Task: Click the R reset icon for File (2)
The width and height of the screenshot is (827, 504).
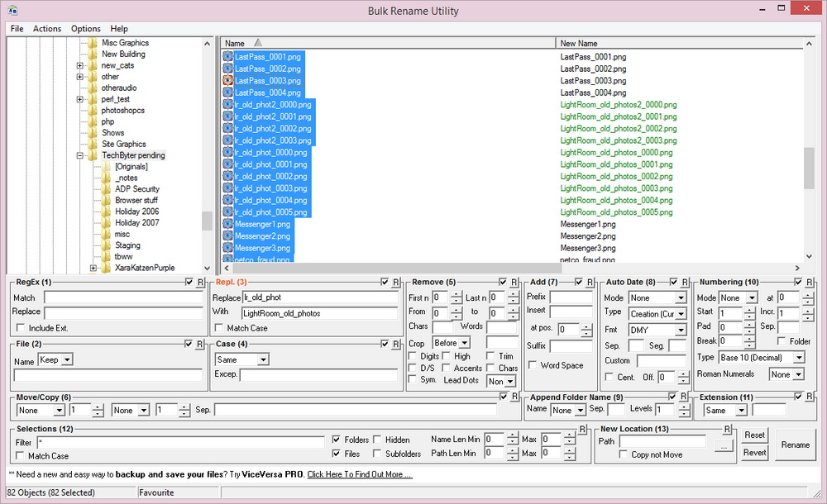Action: (x=200, y=345)
